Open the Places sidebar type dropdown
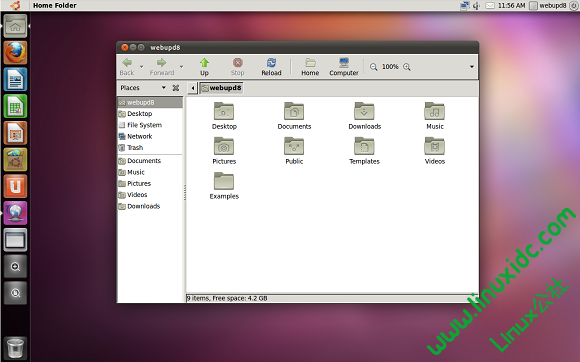 tap(144, 88)
